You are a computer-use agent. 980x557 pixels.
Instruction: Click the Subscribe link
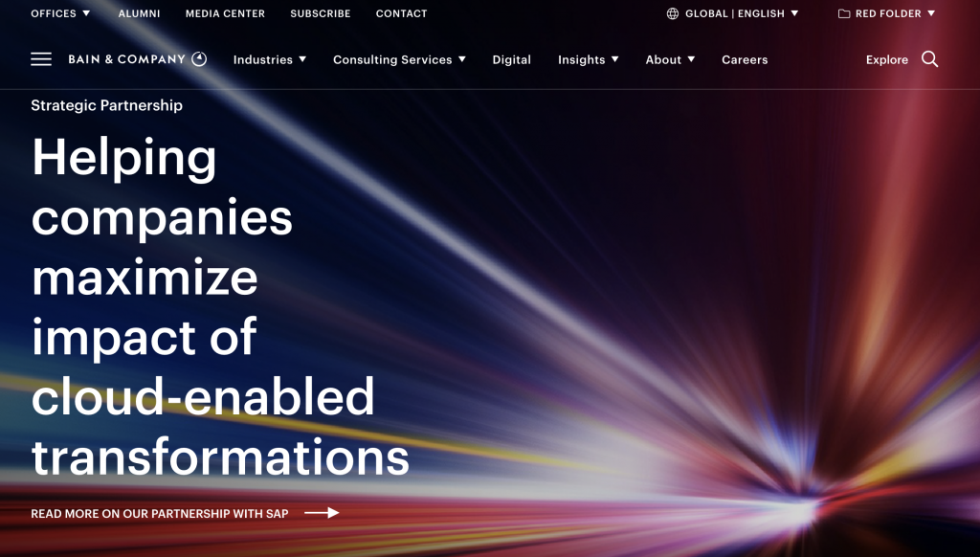(321, 13)
